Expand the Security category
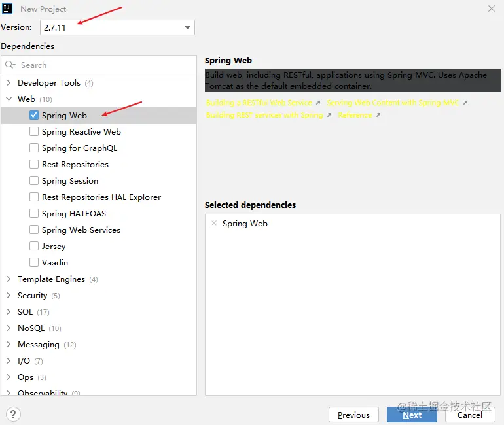 click(9, 296)
